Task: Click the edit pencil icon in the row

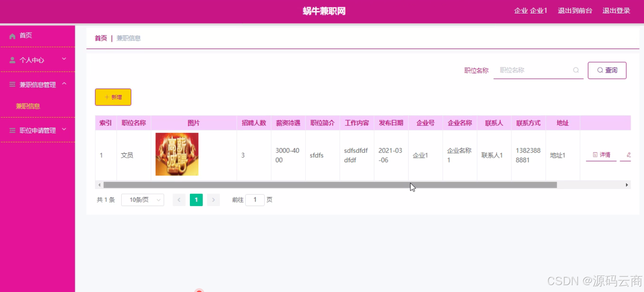Action: click(x=629, y=155)
